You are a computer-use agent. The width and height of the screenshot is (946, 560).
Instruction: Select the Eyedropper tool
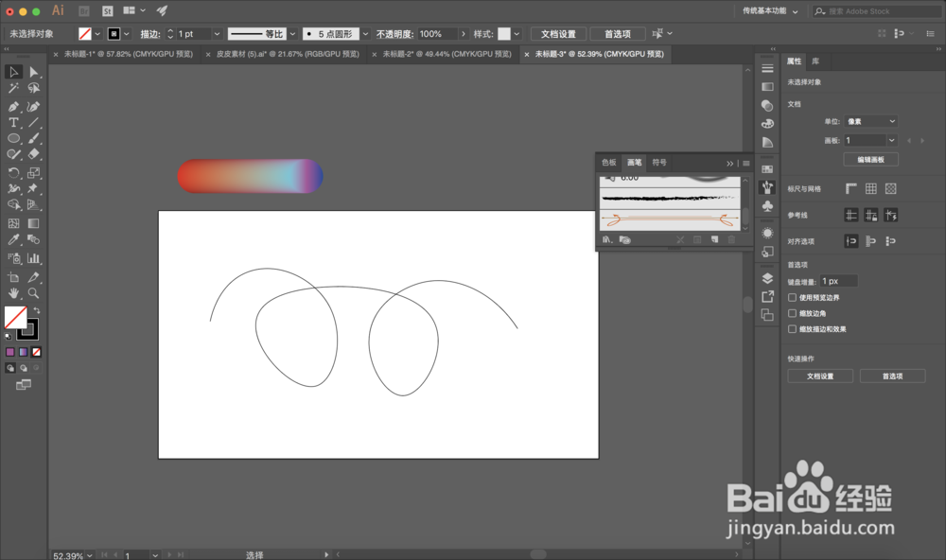[13, 239]
